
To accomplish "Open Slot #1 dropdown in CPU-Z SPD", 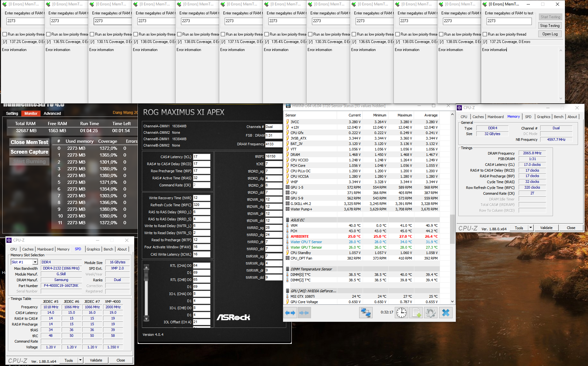I will coord(35,262).
